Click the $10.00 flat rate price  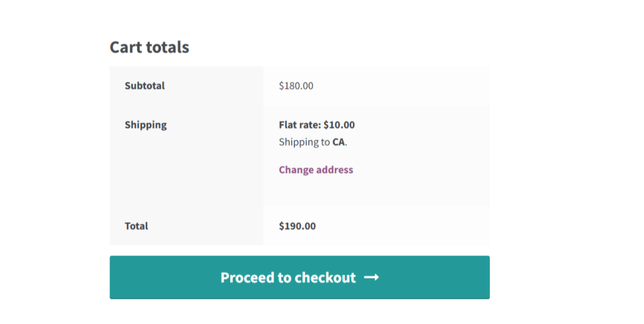pos(339,125)
